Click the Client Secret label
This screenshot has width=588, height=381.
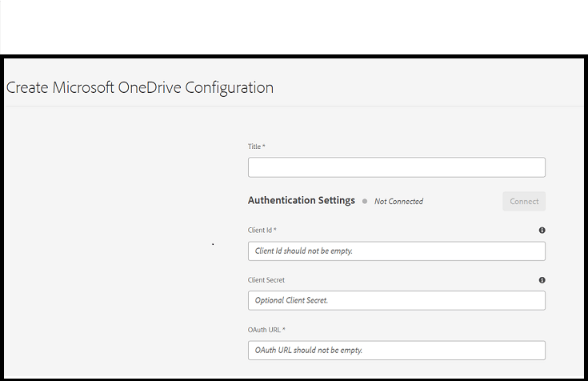coord(266,280)
